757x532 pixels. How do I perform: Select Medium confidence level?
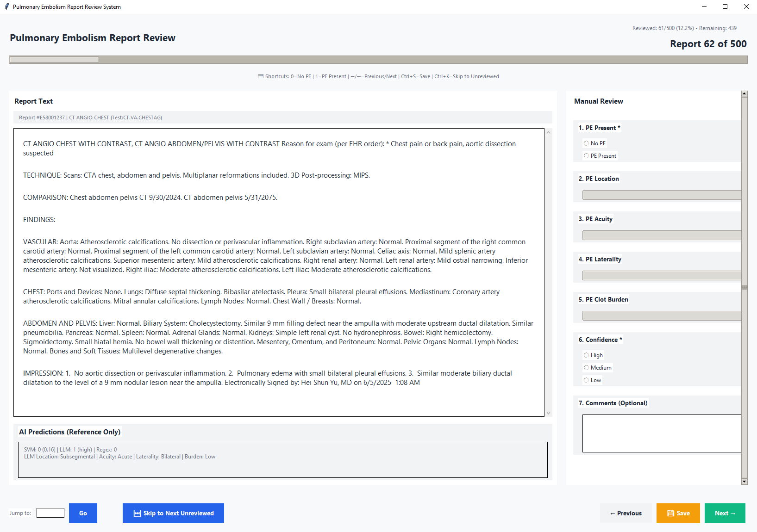tap(586, 367)
